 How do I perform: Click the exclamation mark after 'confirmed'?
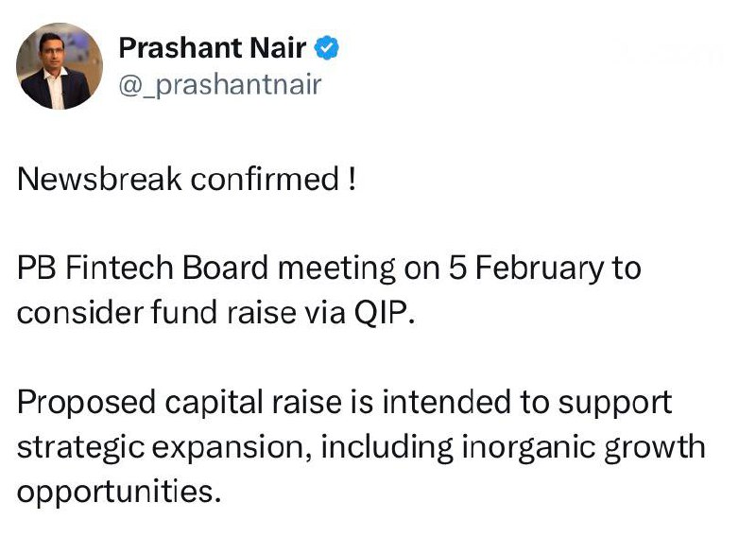tap(352, 179)
